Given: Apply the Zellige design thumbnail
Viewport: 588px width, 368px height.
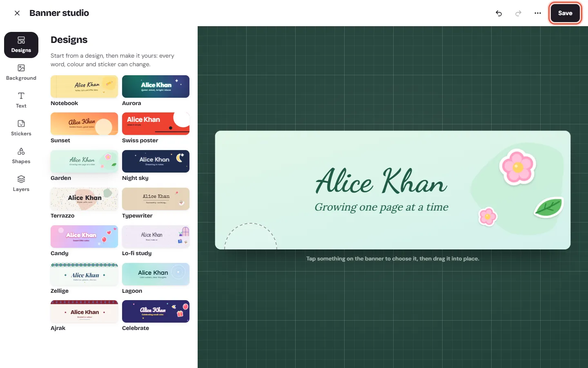Looking at the screenshot, I should pyautogui.click(x=84, y=274).
